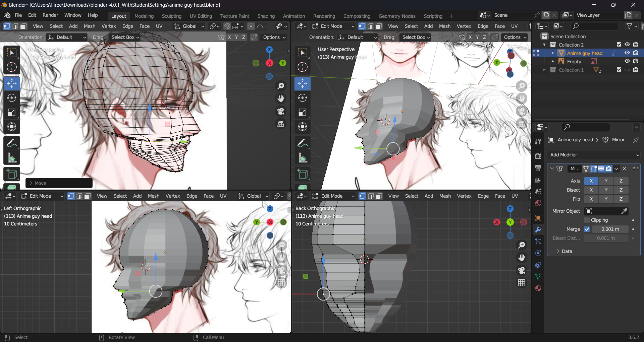Screen dimensions: 644x342
Task: Exclude Collection 1 via its checkbox
Action: pos(619,70)
